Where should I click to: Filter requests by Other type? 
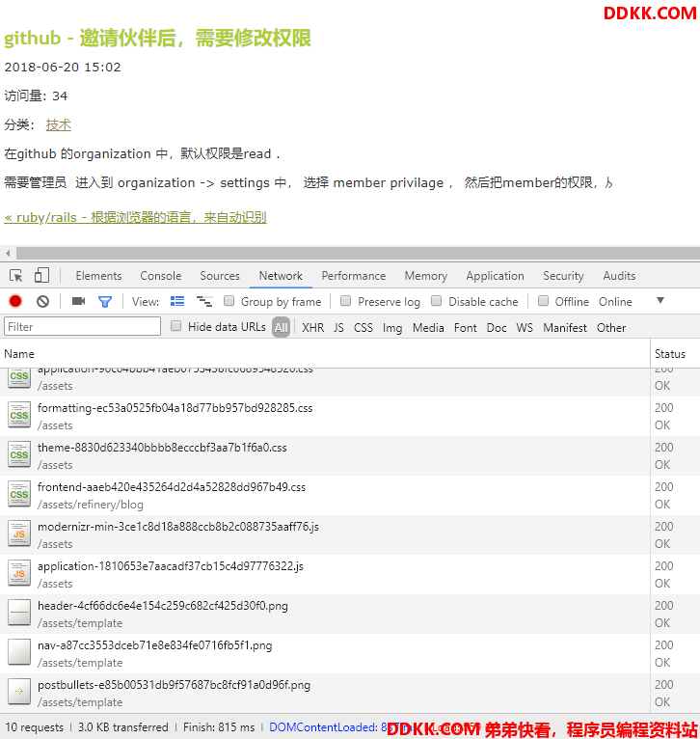[x=611, y=328]
